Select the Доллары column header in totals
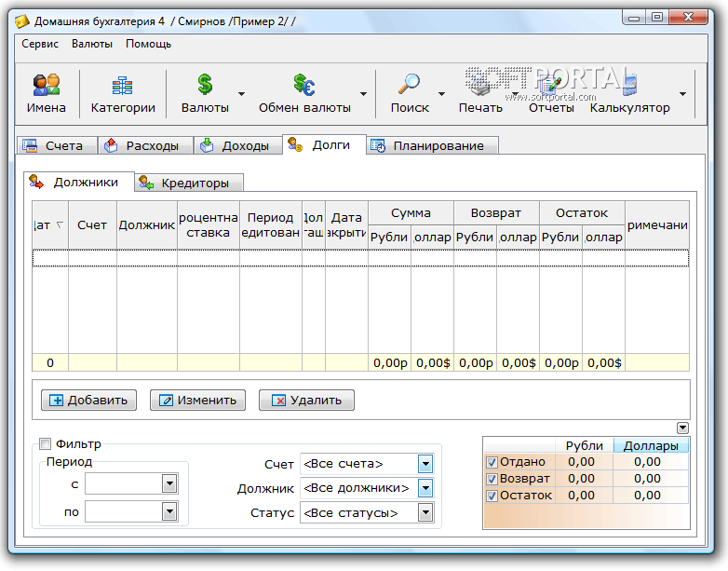728x571 pixels. coord(651,445)
